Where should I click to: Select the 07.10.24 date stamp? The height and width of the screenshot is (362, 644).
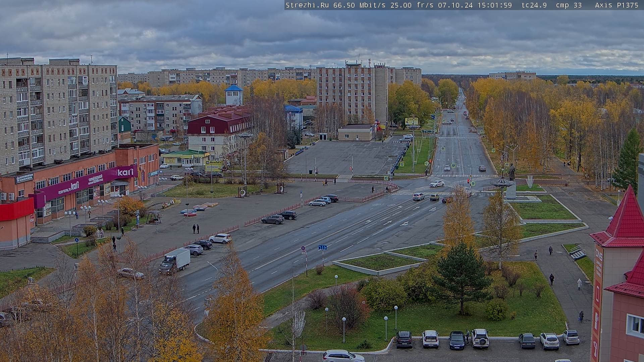click(455, 5)
